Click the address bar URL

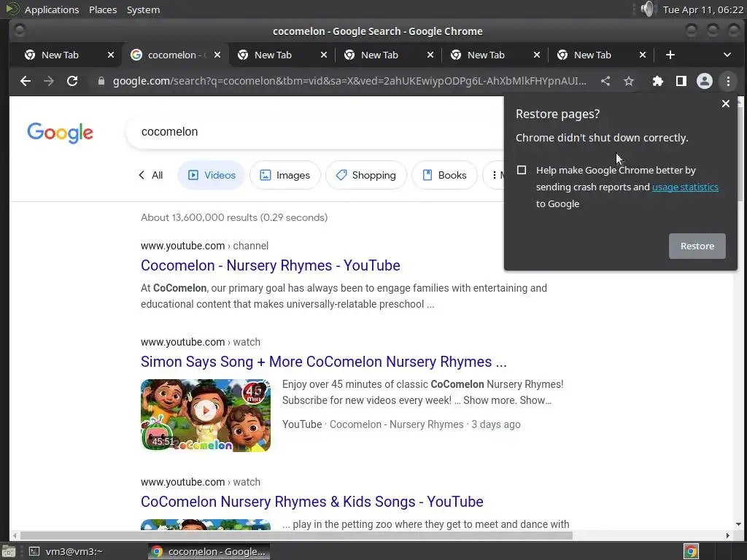349,81
